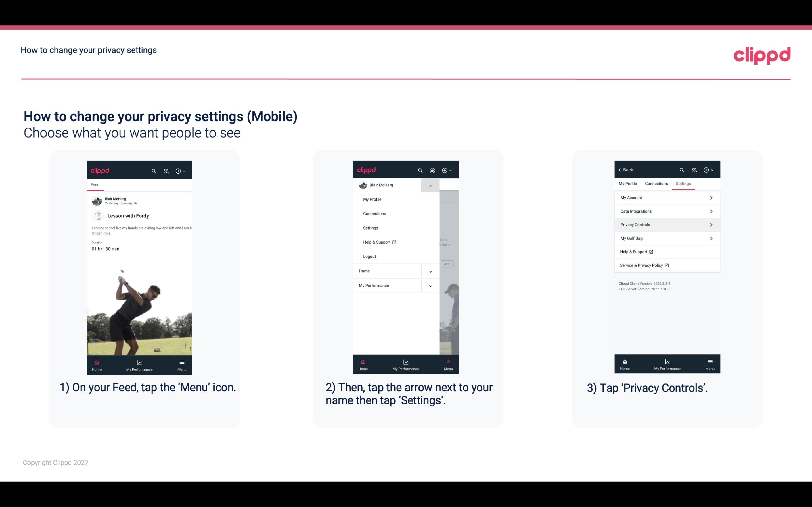The height and width of the screenshot is (507, 812).
Task: Tap the Search icon in the app bar
Action: pyautogui.click(x=153, y=171)
